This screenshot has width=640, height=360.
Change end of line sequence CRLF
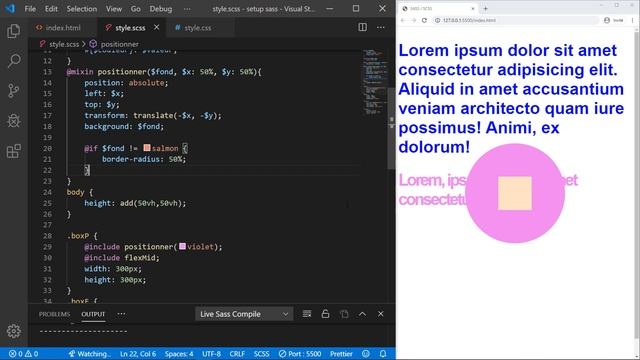tap(237, 354)
